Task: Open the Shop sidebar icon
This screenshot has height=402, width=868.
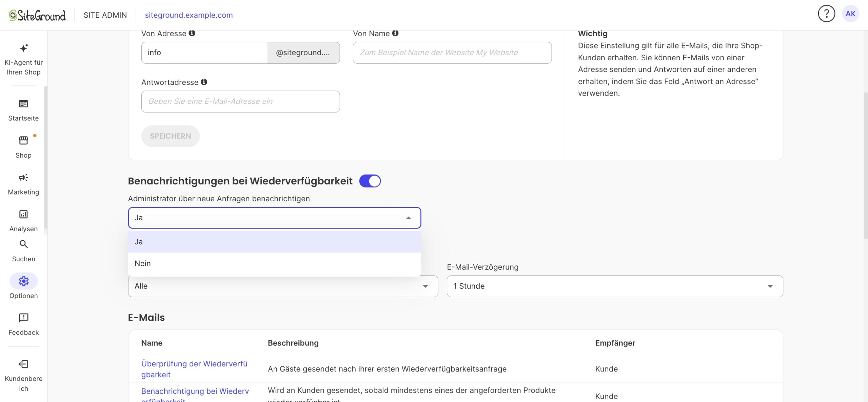Action: coord(23,140)
